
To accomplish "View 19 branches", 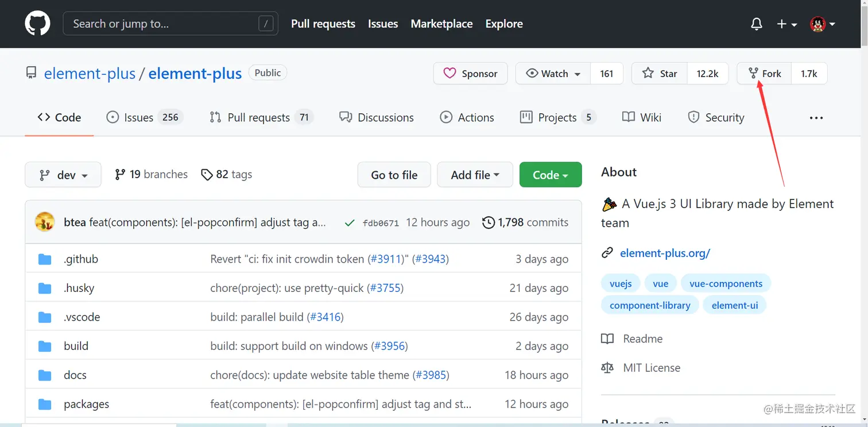I will pos(151,174).
